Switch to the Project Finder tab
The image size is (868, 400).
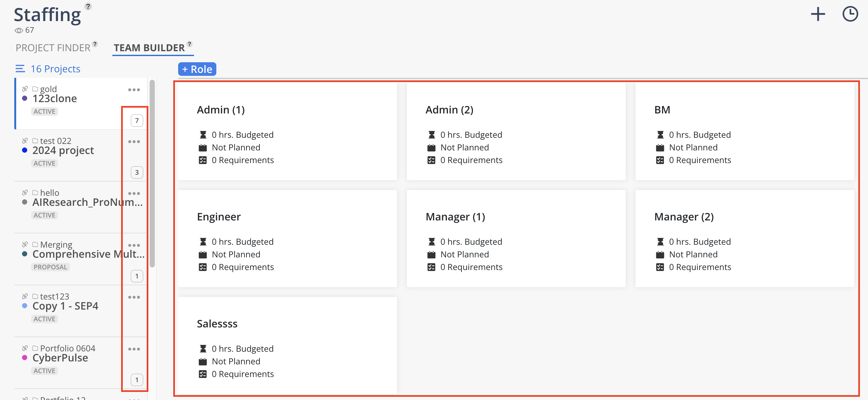click(x=53, y=48)
